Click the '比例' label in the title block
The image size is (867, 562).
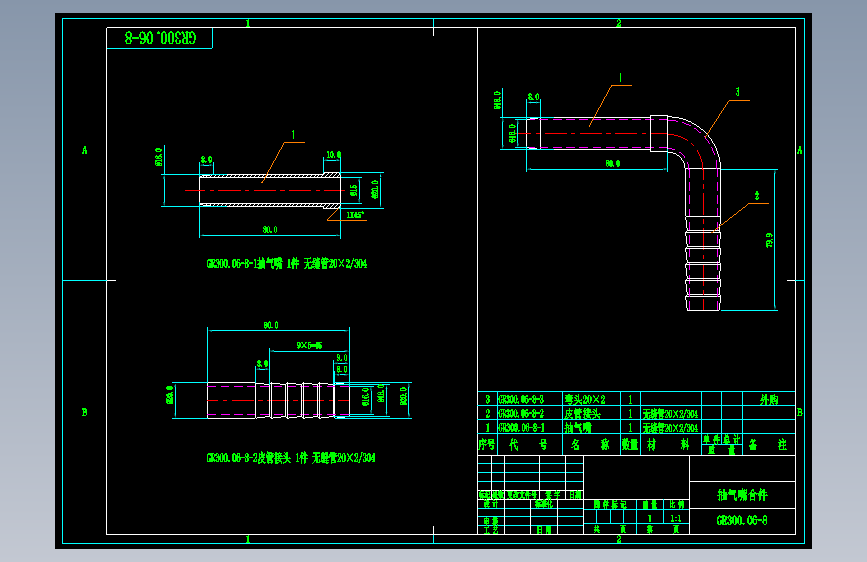[676, 504]
